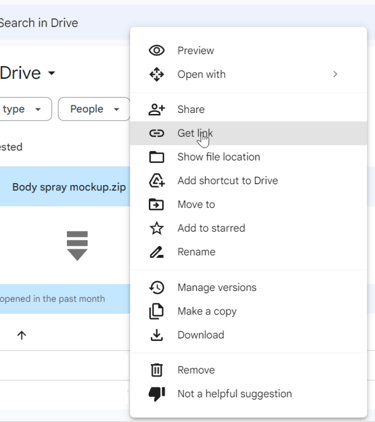Click the Open with arrows icon
This screenshot has height=422, width=375.
(x=156, y=74)
